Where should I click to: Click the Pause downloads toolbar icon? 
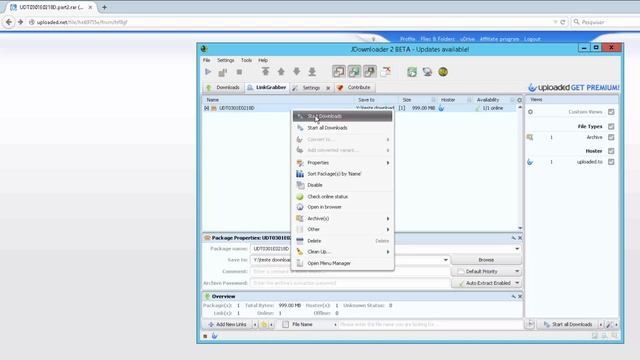pyautogui.click(x=222, y=72)
